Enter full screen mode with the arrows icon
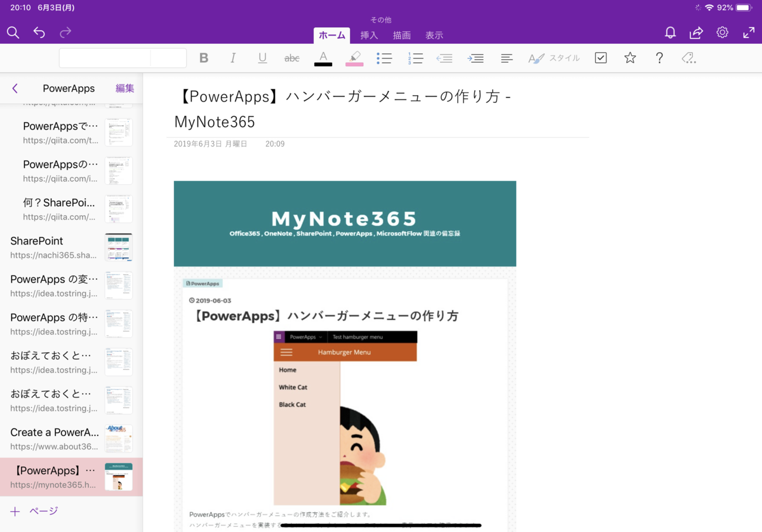 pyautogui.click(x=749, y=32)
